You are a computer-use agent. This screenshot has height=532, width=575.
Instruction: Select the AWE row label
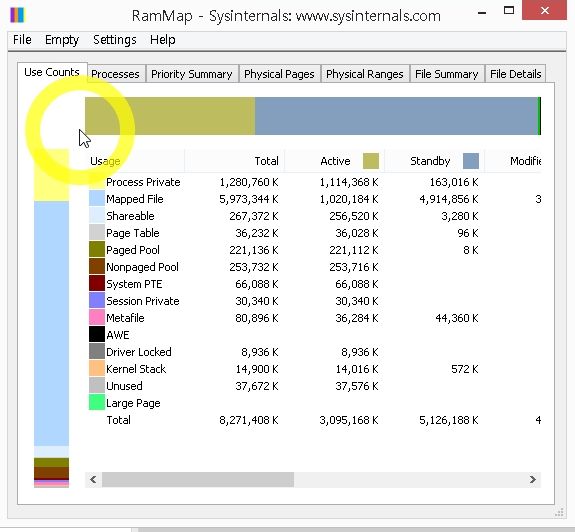point(118,335)
